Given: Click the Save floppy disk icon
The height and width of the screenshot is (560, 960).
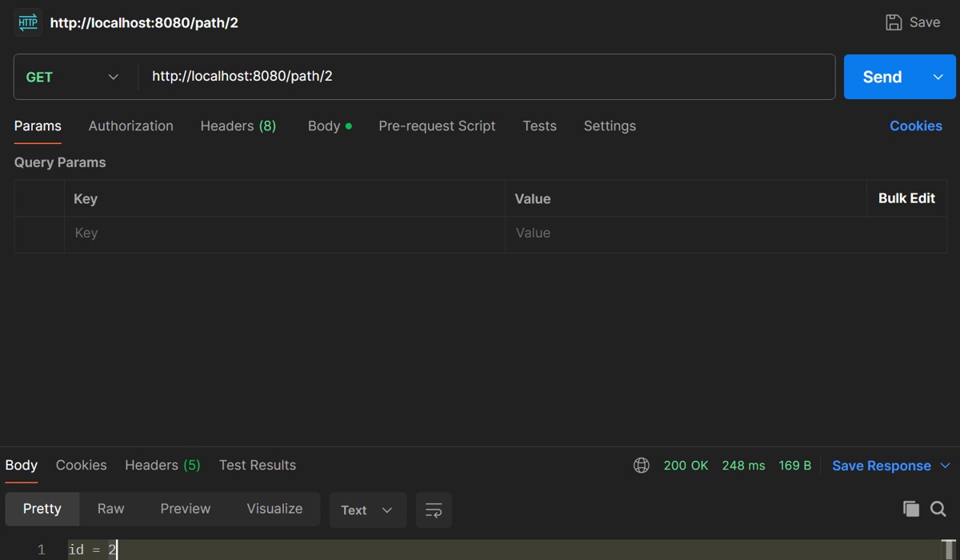Looking at the screenshot, I should (894, 22).
